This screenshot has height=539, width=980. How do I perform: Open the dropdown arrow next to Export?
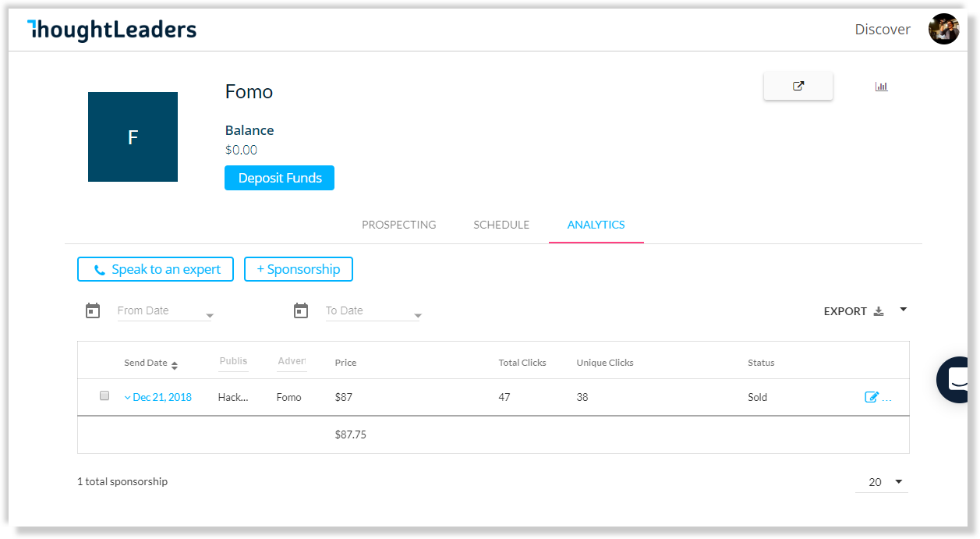(904, 310)
